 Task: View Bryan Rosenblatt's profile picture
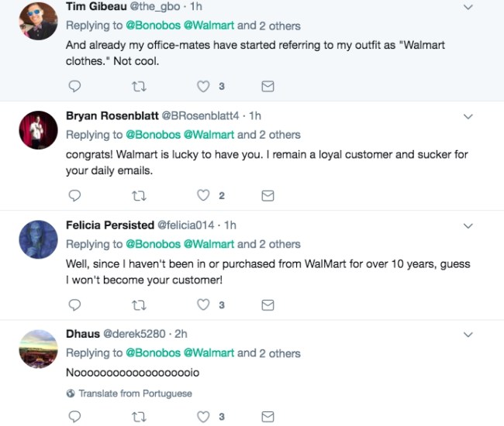click(x=38, y=130)
